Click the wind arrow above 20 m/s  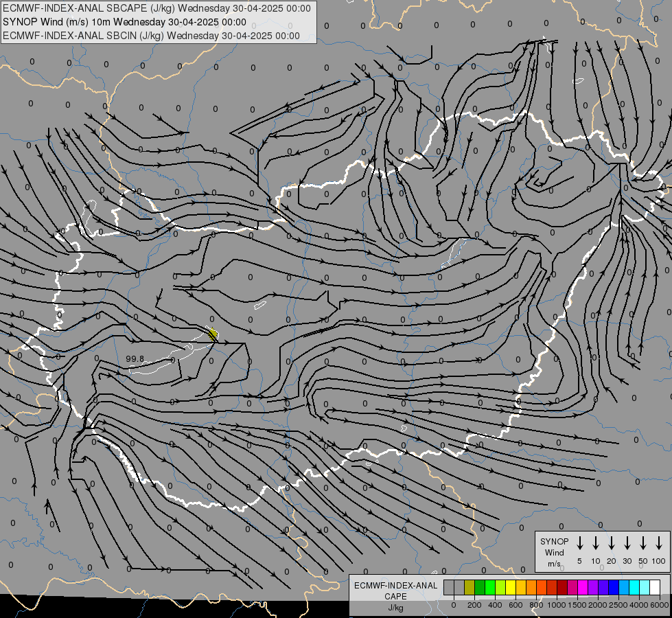(x=612, y=542)
